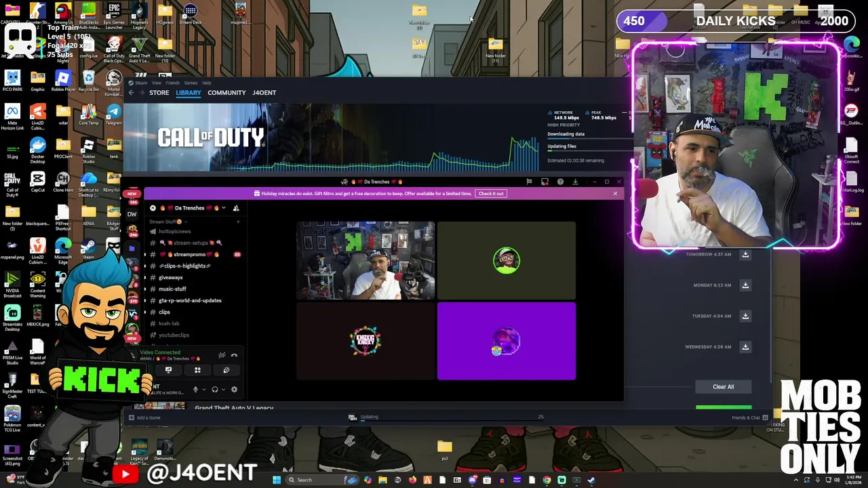Dismiss the Nitro holiday banner
The height and width of the screenshot is (488, 868).
615,194
